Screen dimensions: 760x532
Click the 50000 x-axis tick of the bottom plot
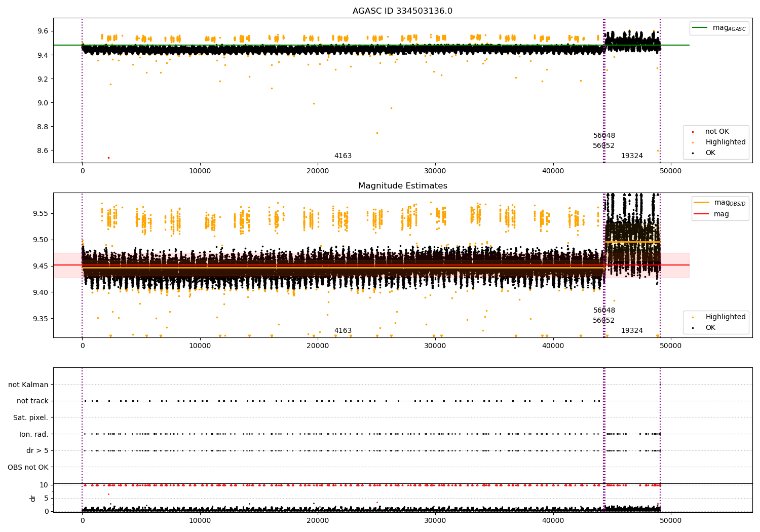click(x=670, y=520)
